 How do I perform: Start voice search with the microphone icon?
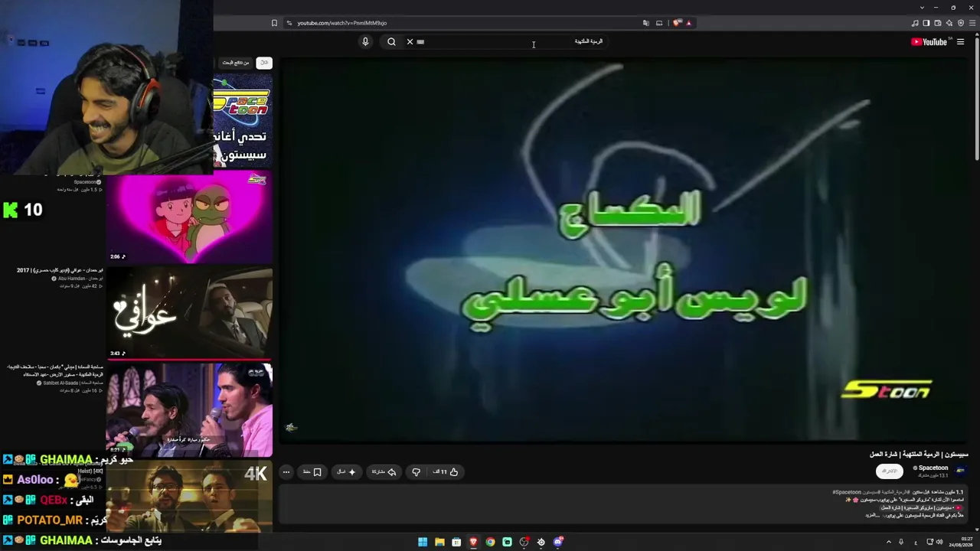point(365,42)
